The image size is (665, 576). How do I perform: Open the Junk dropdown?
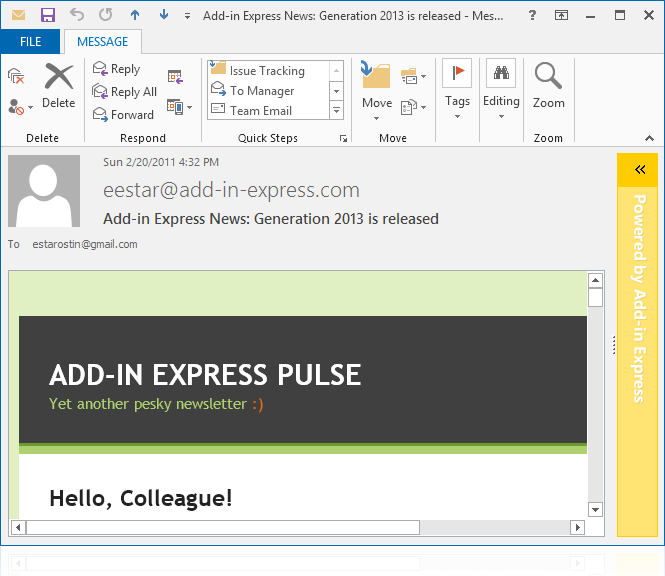(20, 107)
